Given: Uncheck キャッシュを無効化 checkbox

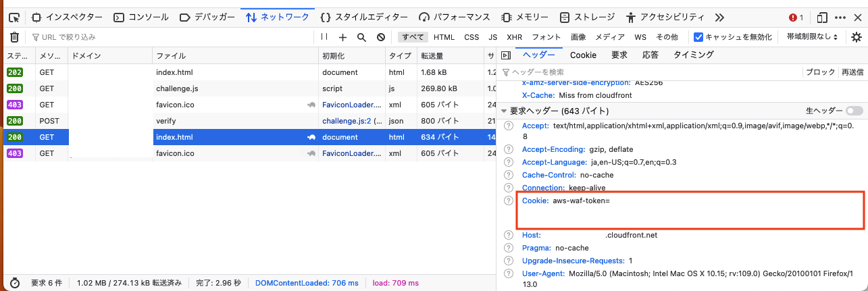Looking at the screenshot, I should pyautogui.click(x=698, y=37).
